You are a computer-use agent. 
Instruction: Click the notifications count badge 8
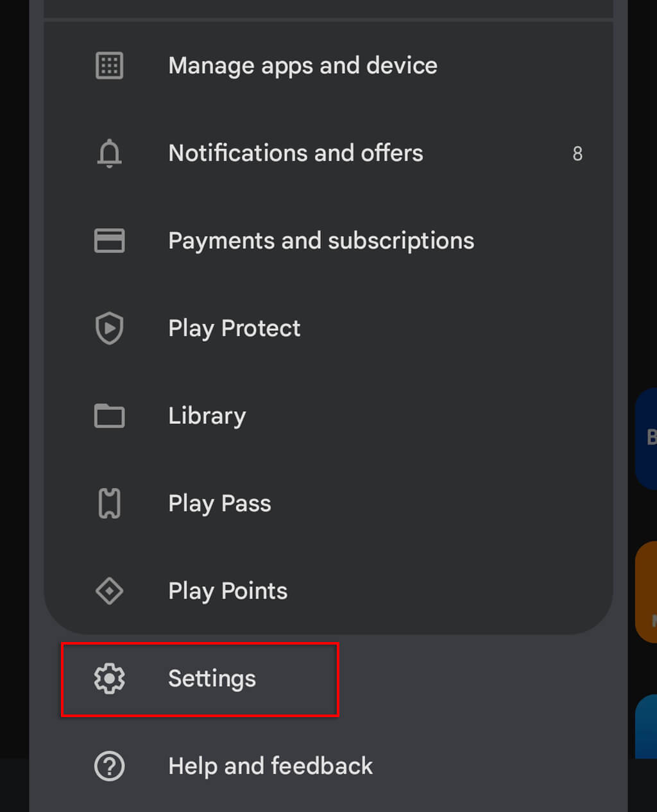tap(577, 154)
